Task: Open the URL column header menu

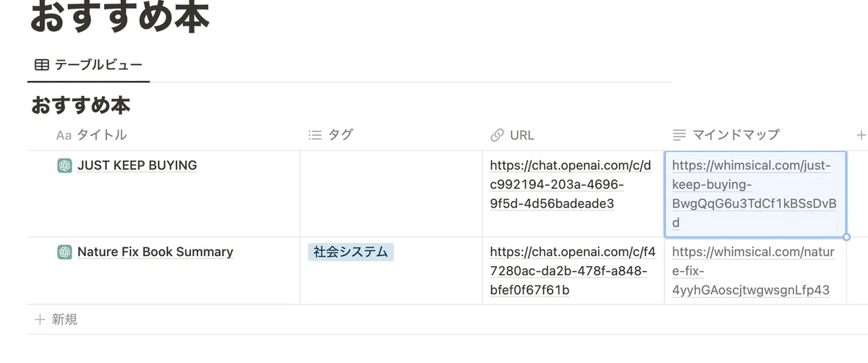Action: 573,135
